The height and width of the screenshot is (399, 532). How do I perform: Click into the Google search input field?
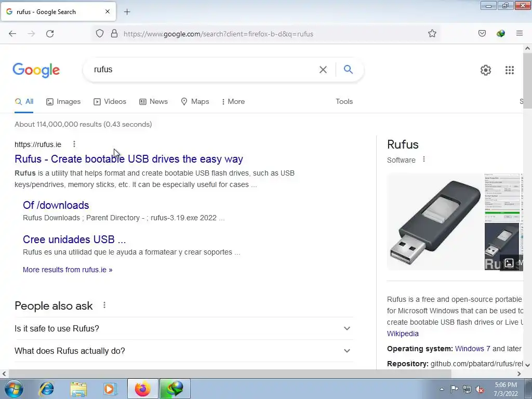[204, 70]
